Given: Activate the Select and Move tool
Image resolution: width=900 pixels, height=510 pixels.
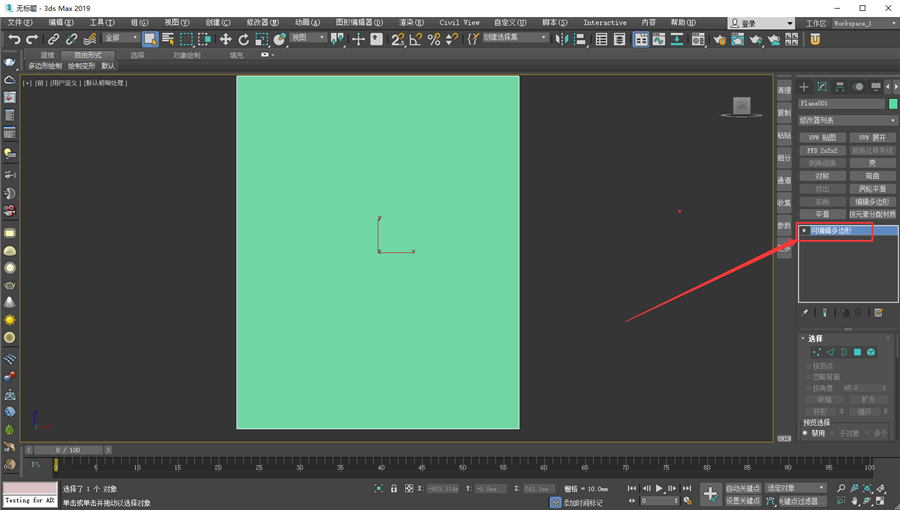Looking at the screenshot, I should click(226, 39).
